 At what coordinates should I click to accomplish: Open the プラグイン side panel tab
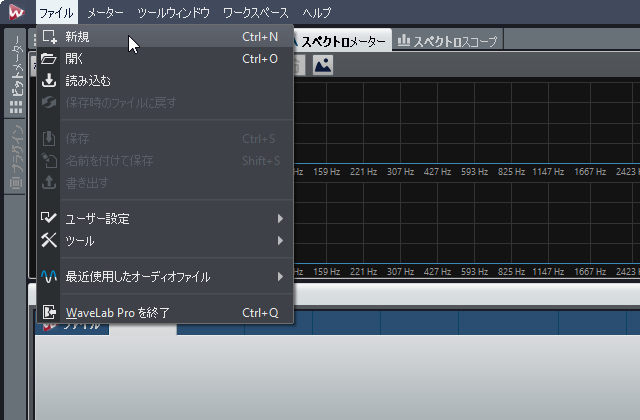click(x=16, y=157)
